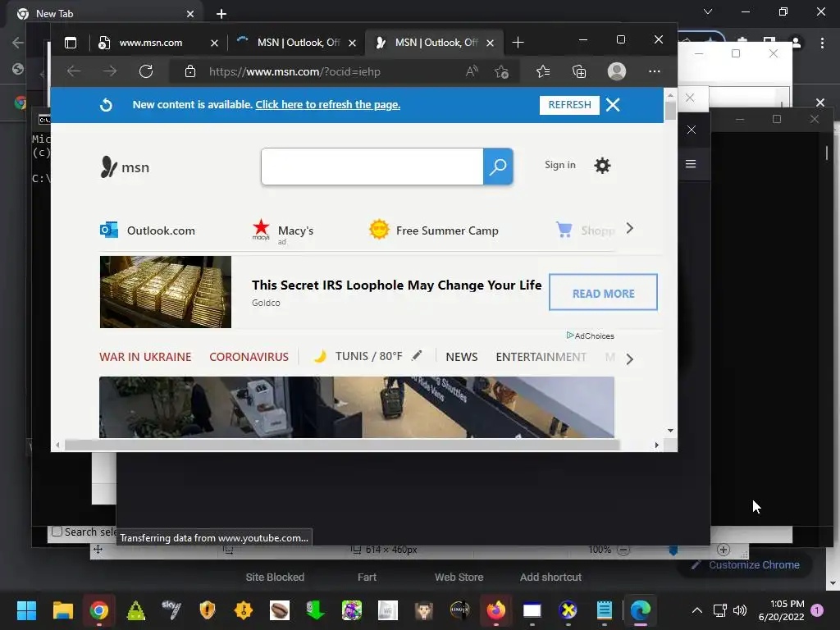Open the Favorites list in Edge

(543, 71)
